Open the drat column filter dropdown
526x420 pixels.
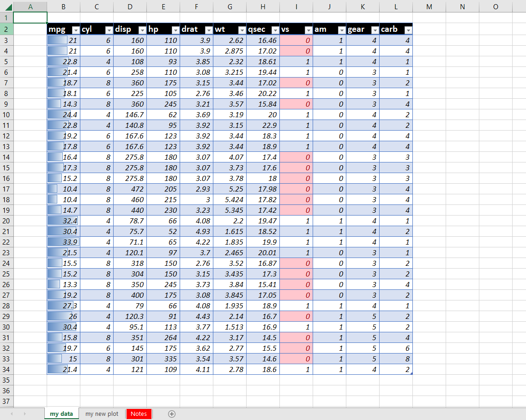(x=209, y=30)
